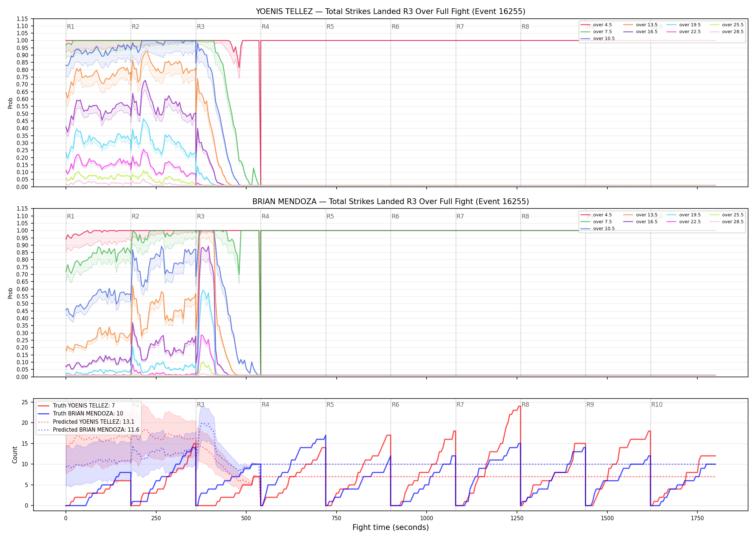Click the R10 round marker in Count chart

[657, 405]
